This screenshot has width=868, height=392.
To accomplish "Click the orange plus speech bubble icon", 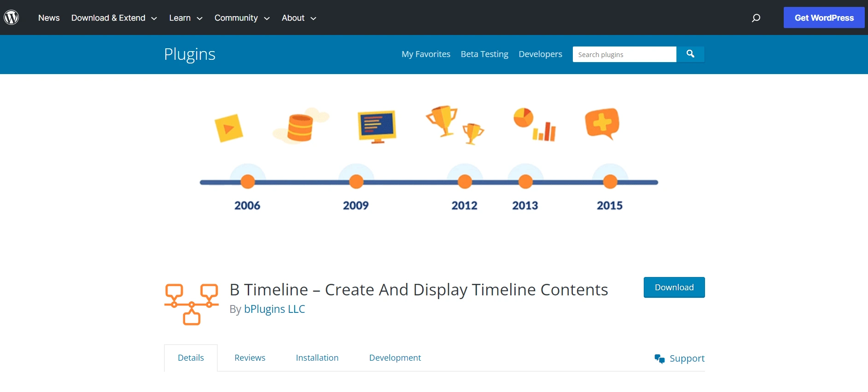I will coord(602,124).
